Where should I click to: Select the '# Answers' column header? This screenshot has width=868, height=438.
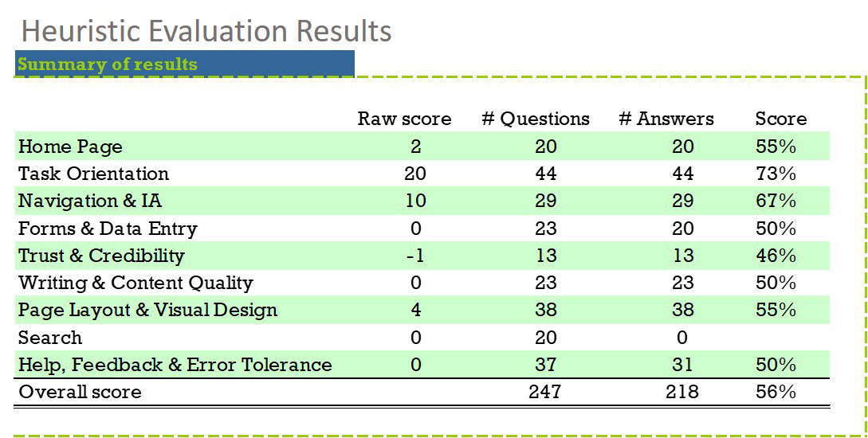click(666, 119)
